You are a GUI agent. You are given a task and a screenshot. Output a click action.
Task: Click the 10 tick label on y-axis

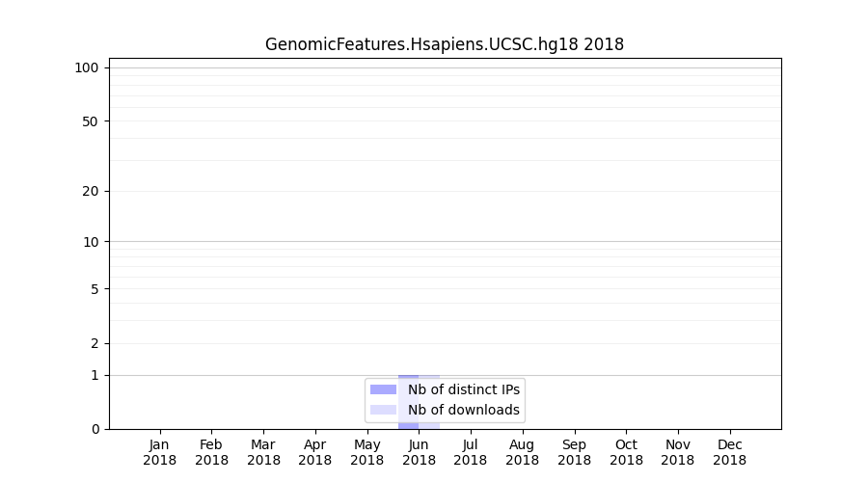[90, 242]
